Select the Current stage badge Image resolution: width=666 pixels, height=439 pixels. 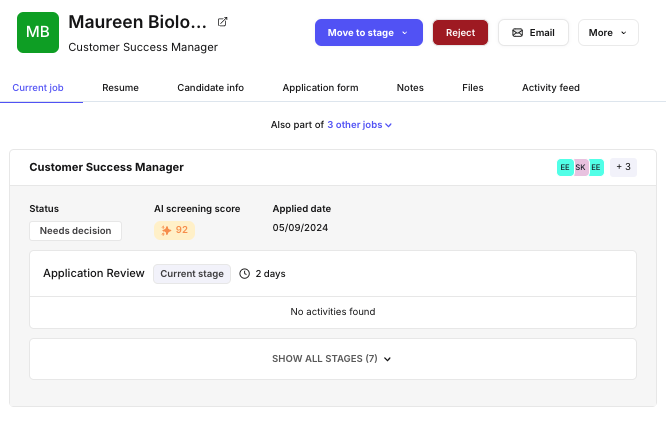(x=192, y=273)
